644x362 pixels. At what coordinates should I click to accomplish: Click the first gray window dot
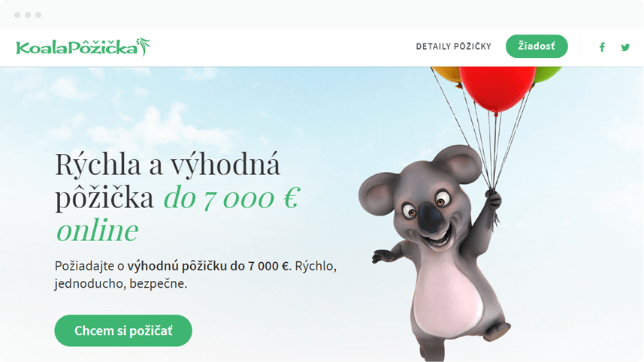[x=17, y=15]
